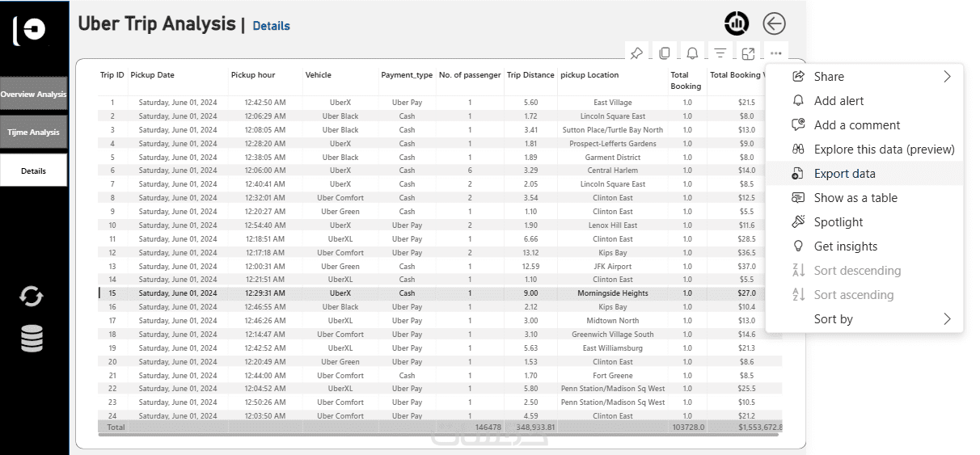This screenshot has width=980, height=455.
Task: Open the Tijme Analysis page
Action: pyautogui.click(x=33, y=132)
